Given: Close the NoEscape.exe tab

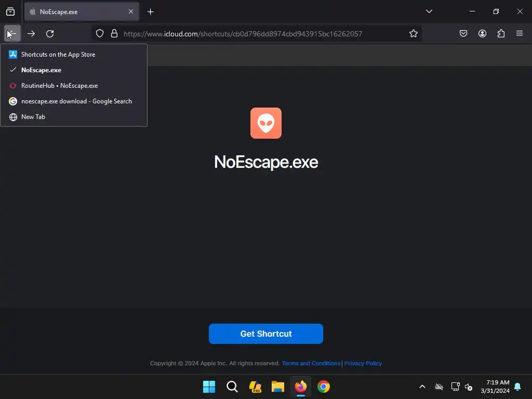Looking at the screenshot, I should pos(130,11).
